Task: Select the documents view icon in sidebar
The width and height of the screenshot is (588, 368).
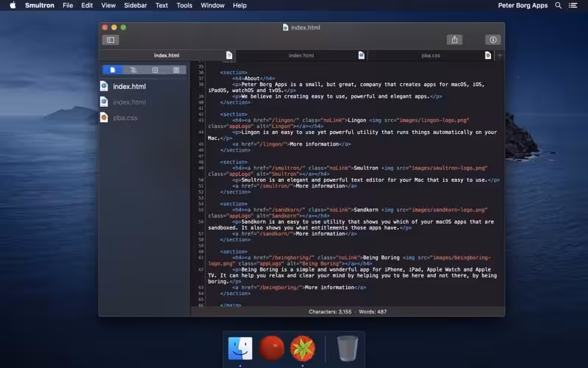Action: (112, 70)
